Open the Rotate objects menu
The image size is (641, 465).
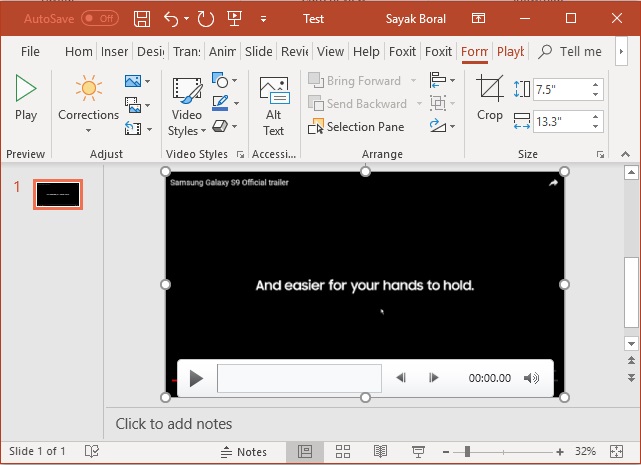click(442, 126)
